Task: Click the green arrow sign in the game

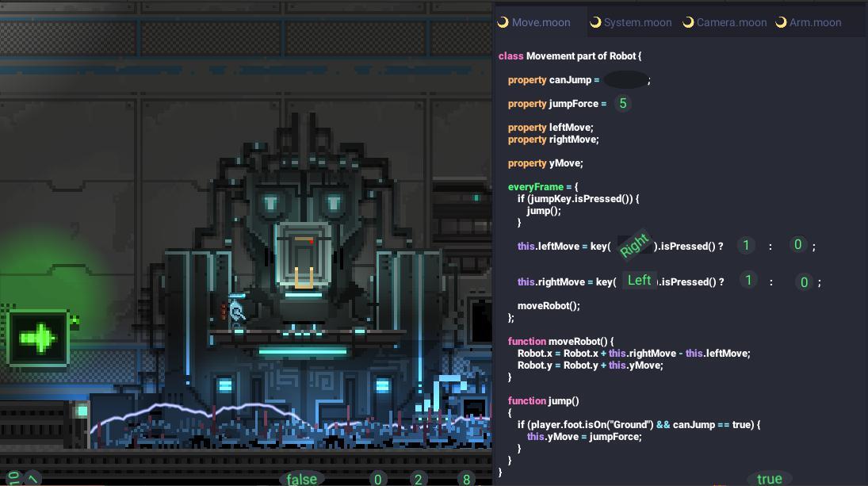Action: 37,339
